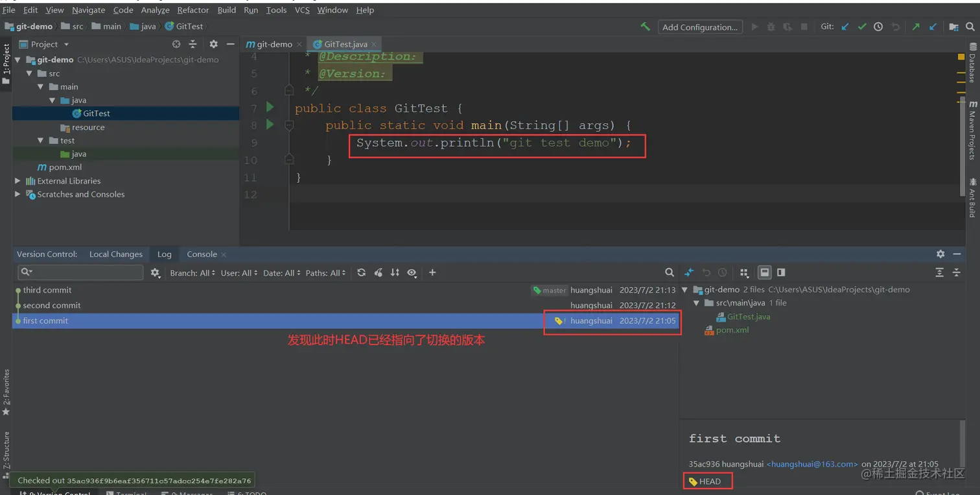Image resolution: width=980 pixels, height=495 pixels.
Task: Open Maven Projects side tool window
Action: pyautogui.click(x=972, y=131)
